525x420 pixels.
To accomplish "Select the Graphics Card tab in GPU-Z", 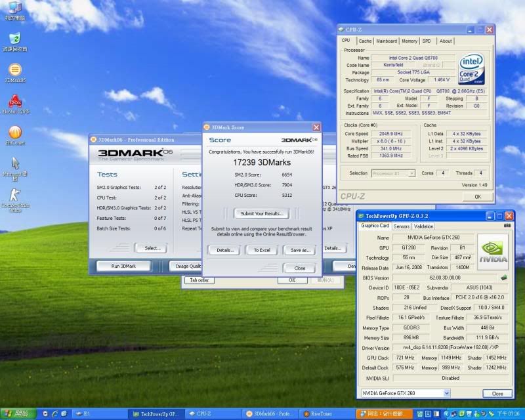I will 375,226.
